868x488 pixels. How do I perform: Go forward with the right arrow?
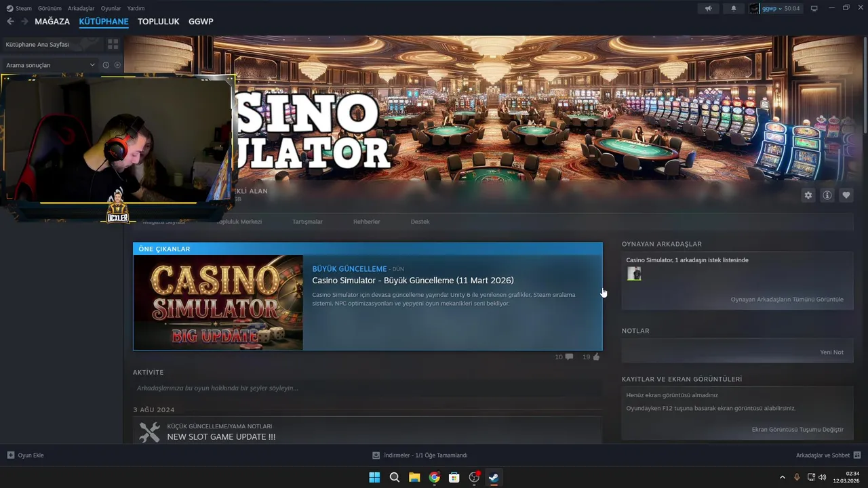coord(24,22)
